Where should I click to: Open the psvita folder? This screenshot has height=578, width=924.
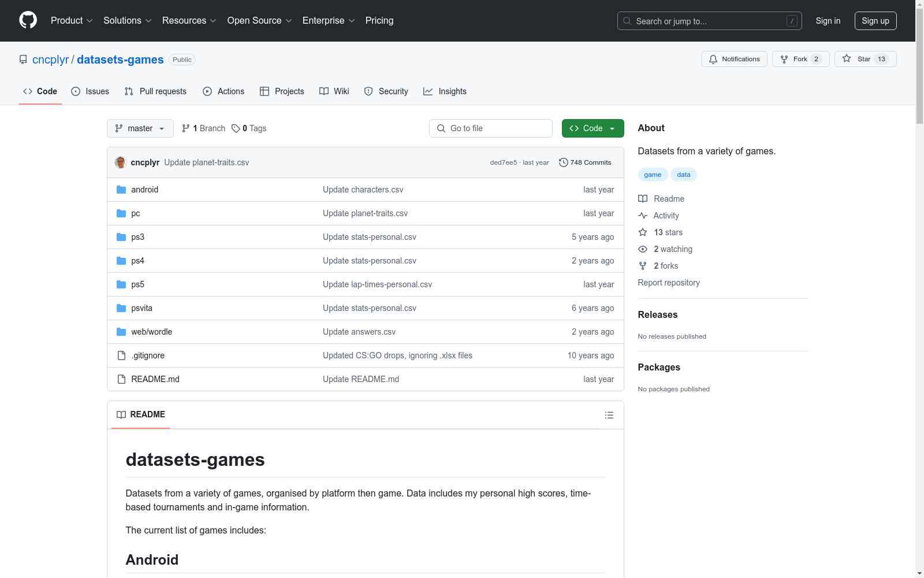coord(141,308)
